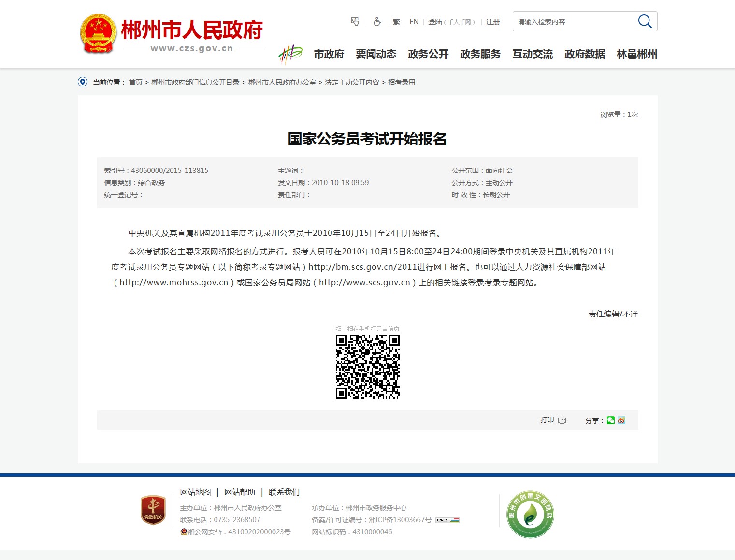Click the national emblem logo

pyautogui.click(x=98, y=33)
